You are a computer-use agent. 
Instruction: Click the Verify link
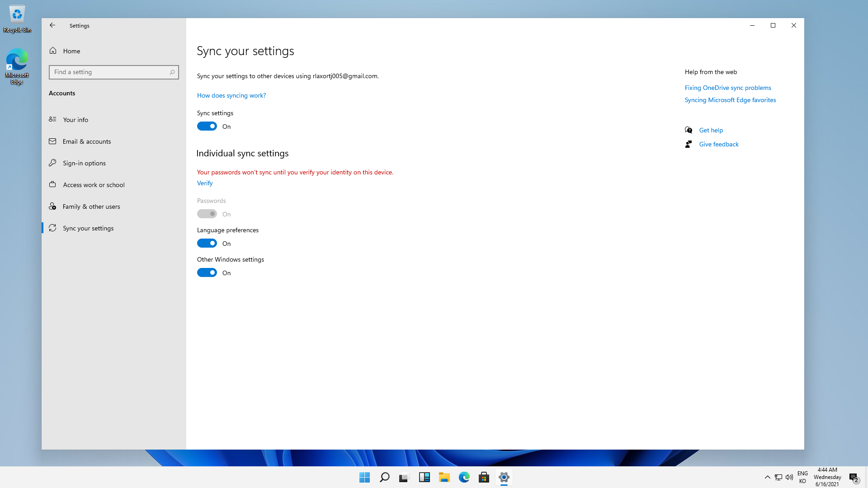click(205, 183)
